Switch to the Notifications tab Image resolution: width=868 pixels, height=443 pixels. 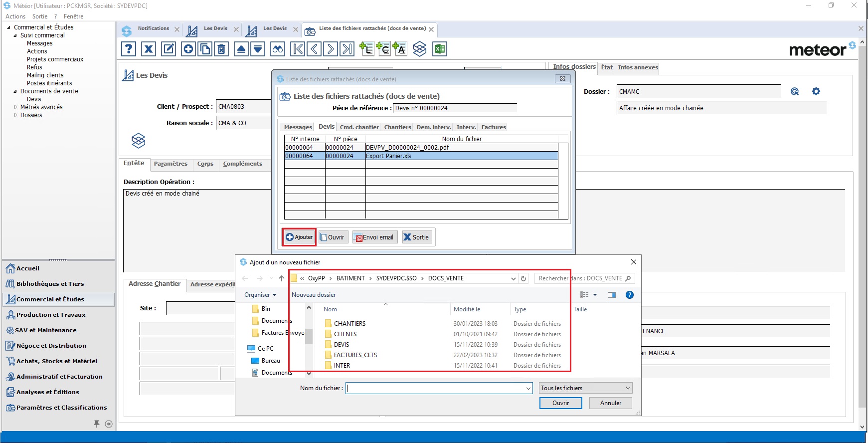tap(153, 28)
